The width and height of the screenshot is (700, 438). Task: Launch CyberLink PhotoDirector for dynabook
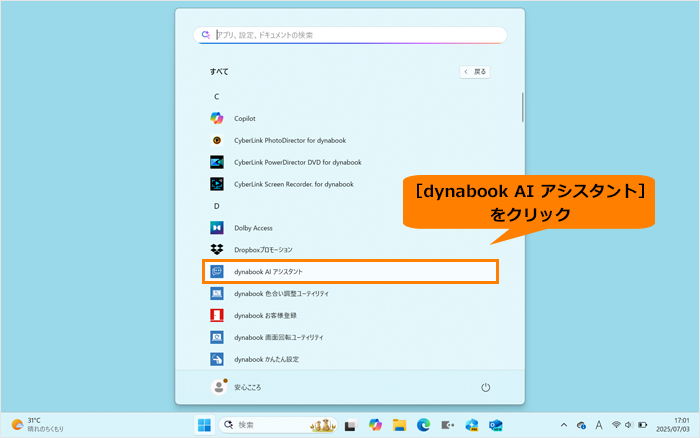pos(350,140)
